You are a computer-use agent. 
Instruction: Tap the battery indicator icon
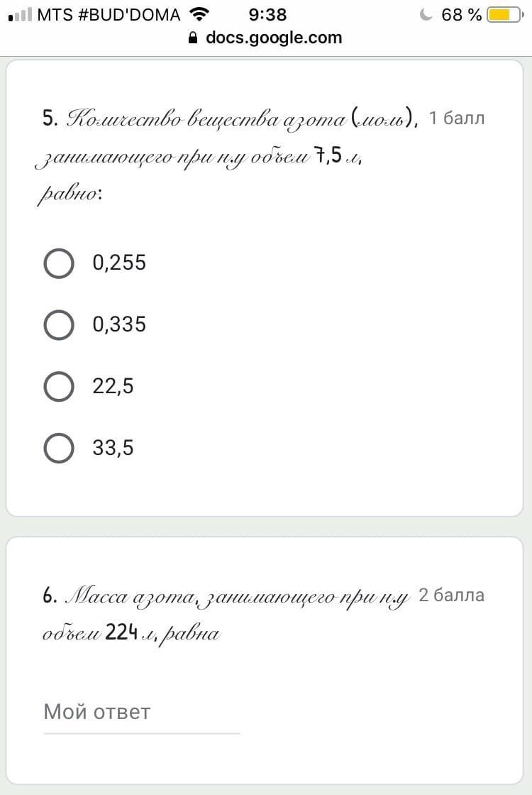(505, 15)
